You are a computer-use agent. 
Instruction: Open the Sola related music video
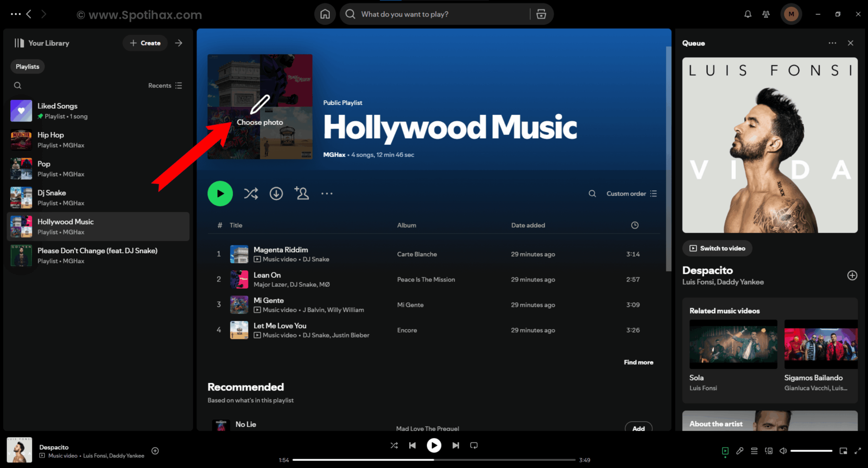coord(733,355)
